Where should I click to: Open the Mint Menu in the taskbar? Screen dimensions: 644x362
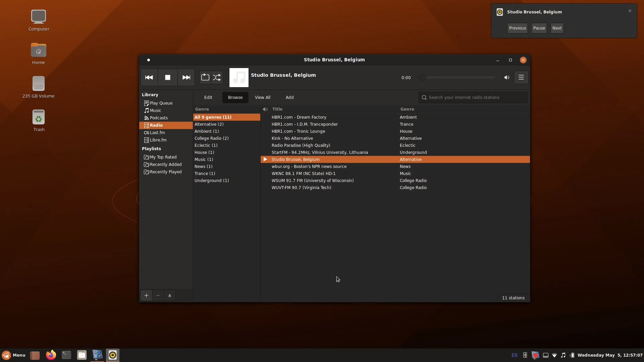tap(13, 355)
